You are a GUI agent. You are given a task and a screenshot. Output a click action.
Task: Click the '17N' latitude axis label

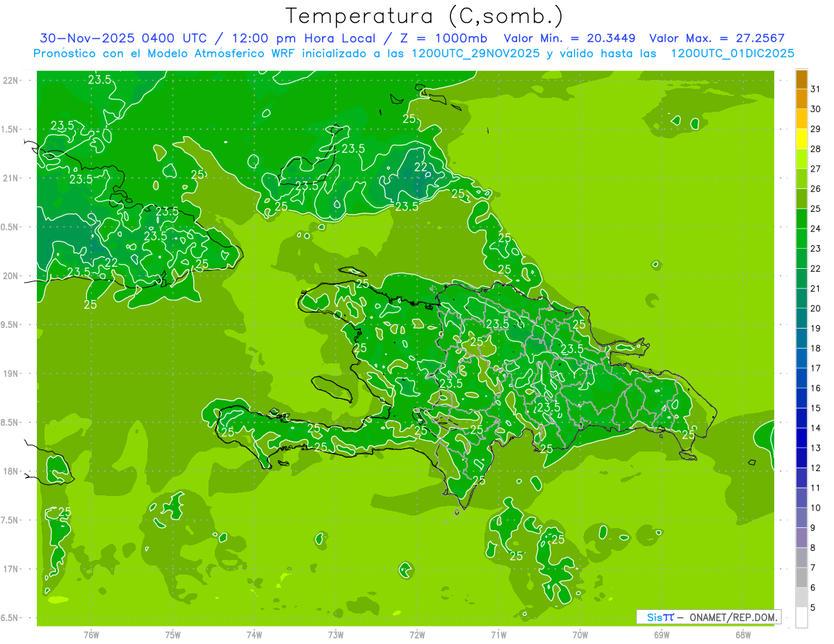pos(10,569)
